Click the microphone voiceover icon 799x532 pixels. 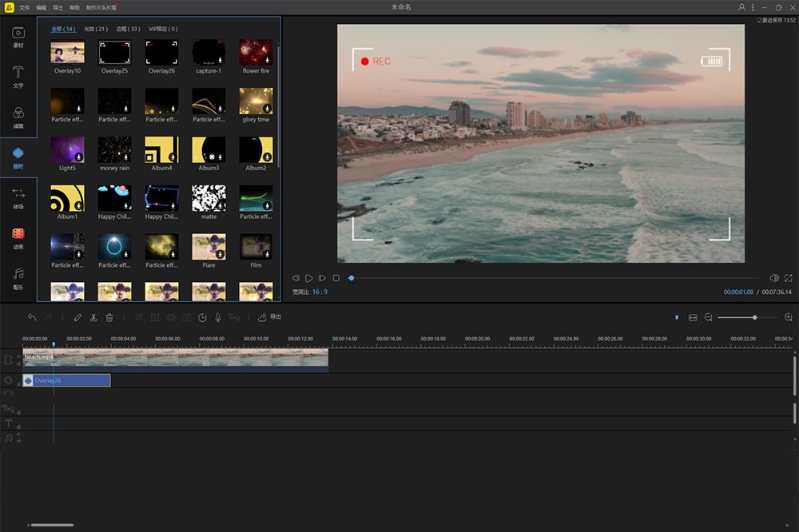tap(217, 317)
